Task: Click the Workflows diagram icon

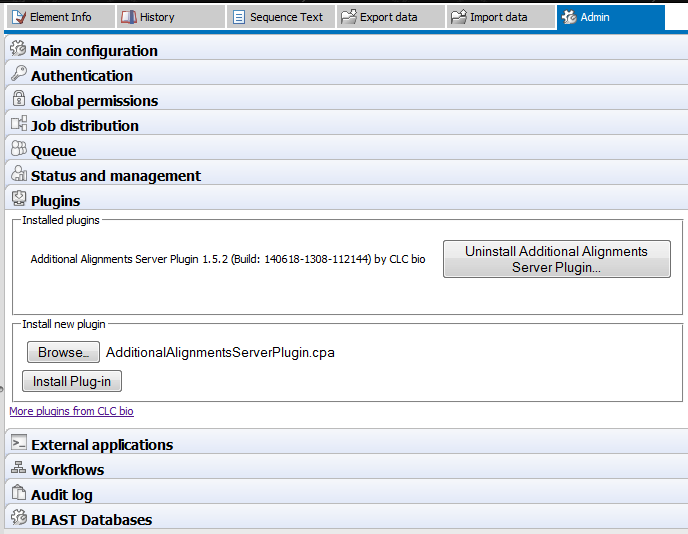Action: click(18, 469)
